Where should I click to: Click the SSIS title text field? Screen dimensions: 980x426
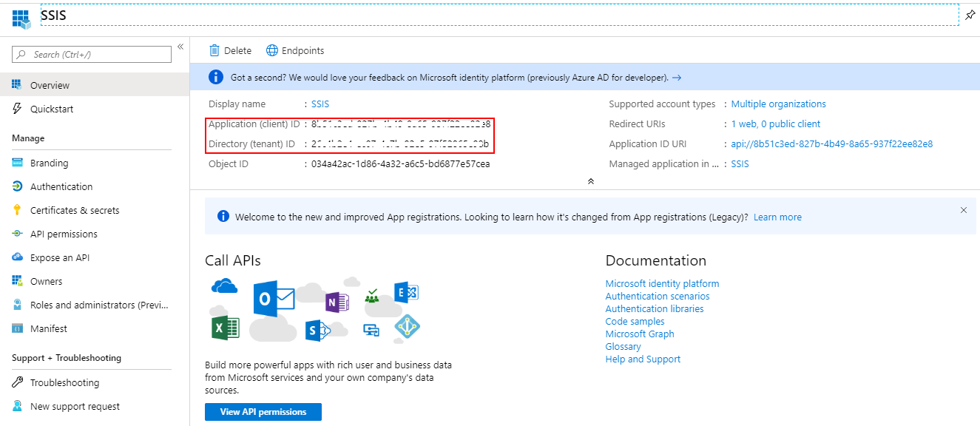(500, 15)
